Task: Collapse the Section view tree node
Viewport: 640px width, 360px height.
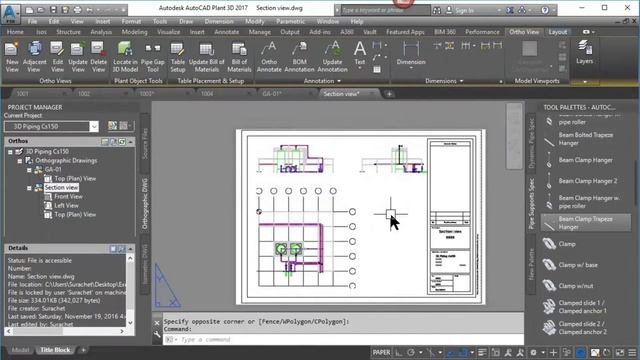Action: [29, 188]
